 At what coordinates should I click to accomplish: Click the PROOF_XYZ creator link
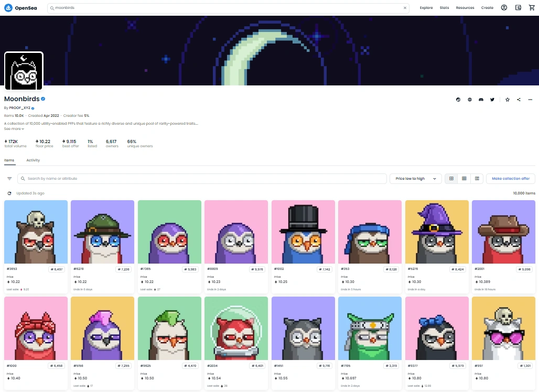pos(19,108)
